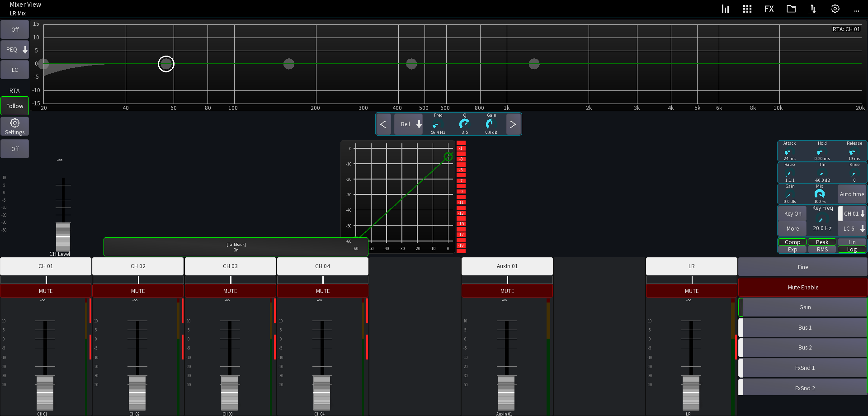Expand the PEQ dropdown in the left sidebar

click(x=14, y=50)
